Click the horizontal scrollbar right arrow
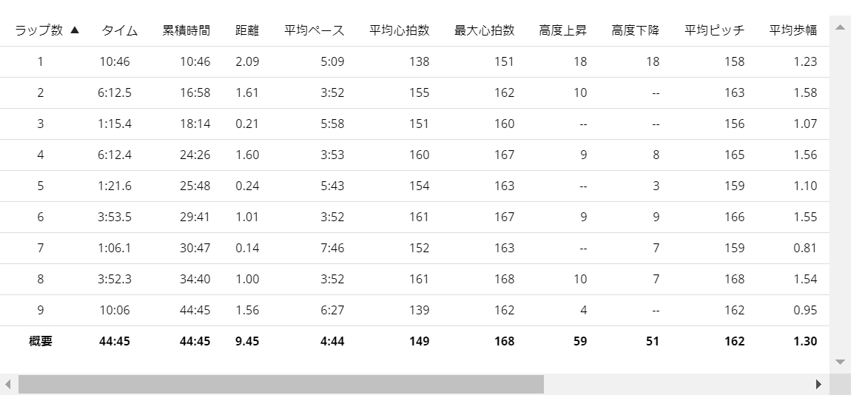 (818, 384)
